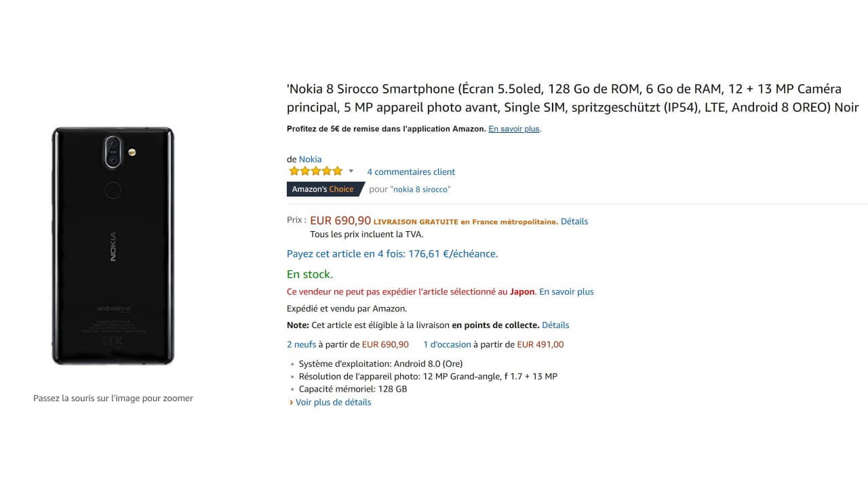Expand the rating breakdown dropdown arrow
The height and width of the screenshot is (488, 868).
tap(351, 171)
